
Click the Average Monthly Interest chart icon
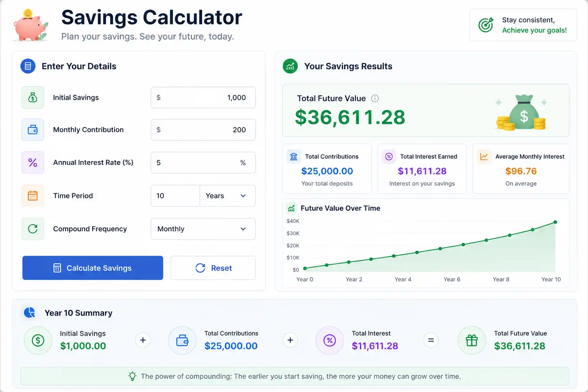[x=484, y=157]
